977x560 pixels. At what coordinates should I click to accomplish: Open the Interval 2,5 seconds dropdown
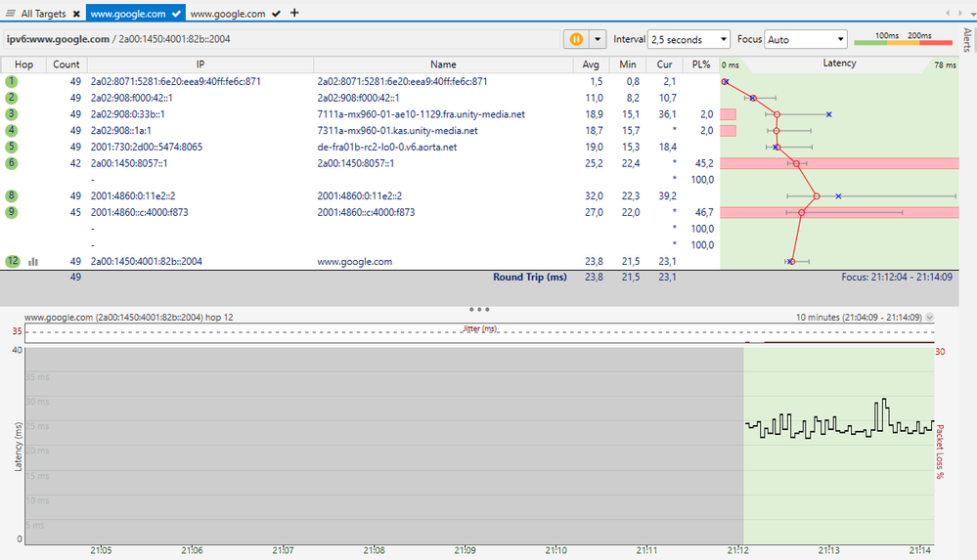688,39
